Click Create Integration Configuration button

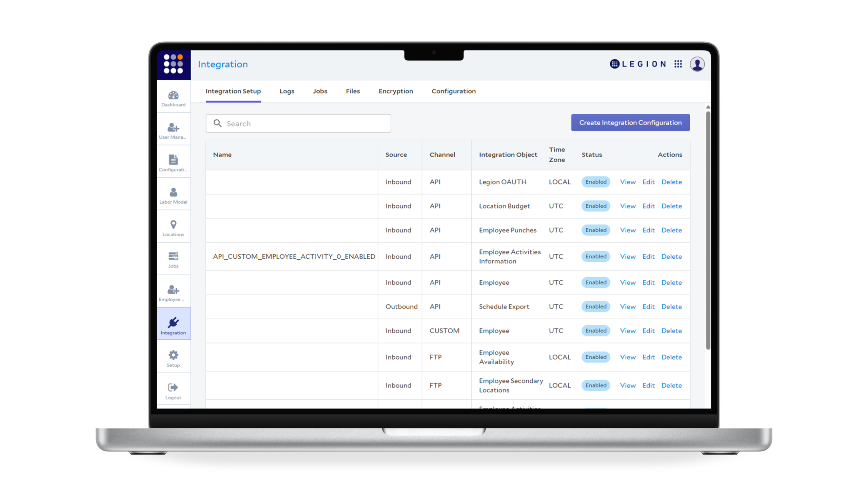630,123
